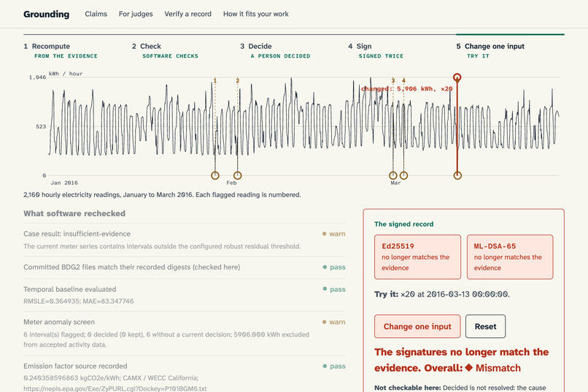Click the ML-DSA-65 signature card

click(x=510, y=257)
